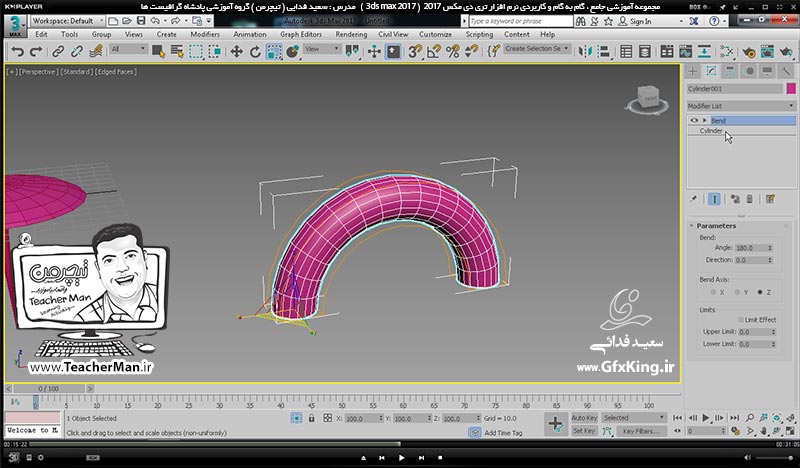Click the Bend Angle value field
Image resolution: width=800 pixels, height=468 pixels.
coord(750,248)
